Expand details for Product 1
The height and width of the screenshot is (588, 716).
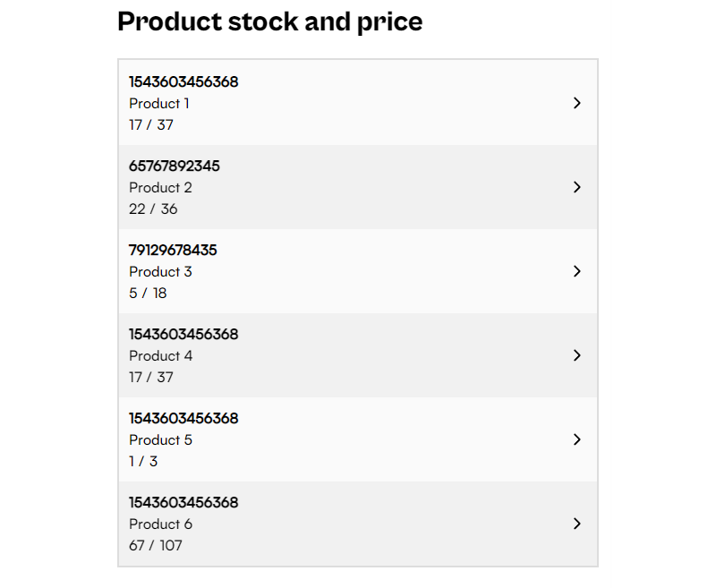click(577, 103)
